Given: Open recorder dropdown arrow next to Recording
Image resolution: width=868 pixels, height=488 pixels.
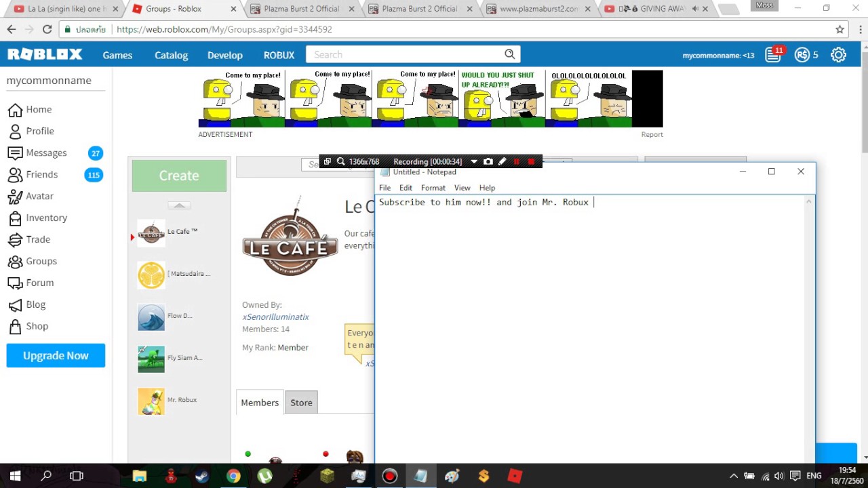Looking at the screenshot, I should coord(474,161).
